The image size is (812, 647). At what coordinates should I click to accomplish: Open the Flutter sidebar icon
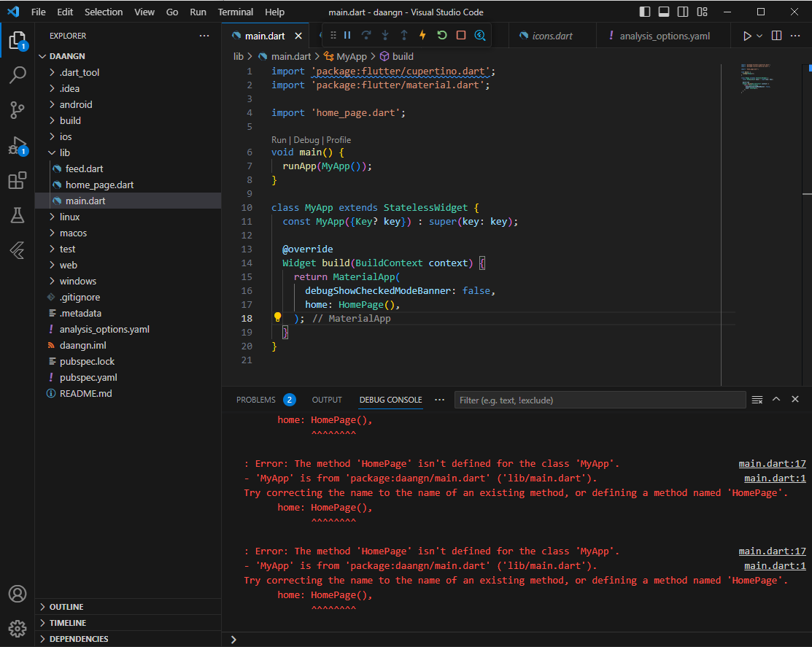(x=17, y=250)
